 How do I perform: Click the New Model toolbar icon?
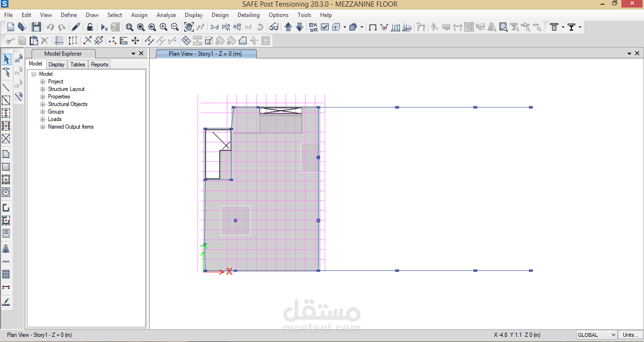10,27
